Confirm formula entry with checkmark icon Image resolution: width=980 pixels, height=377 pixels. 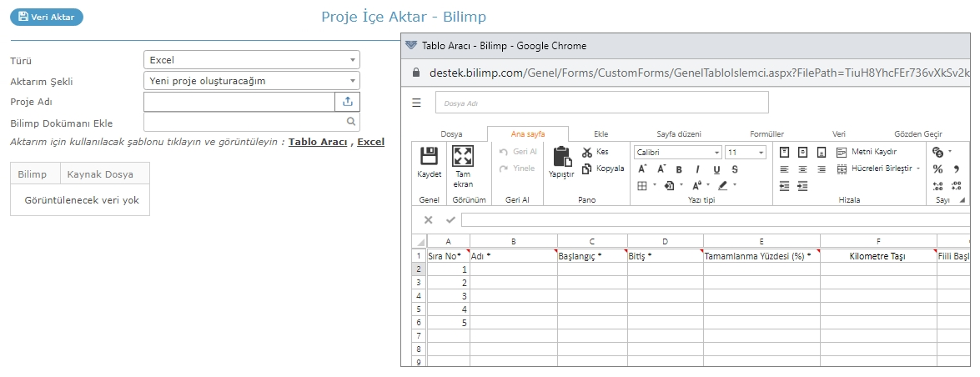pos(450,219)
